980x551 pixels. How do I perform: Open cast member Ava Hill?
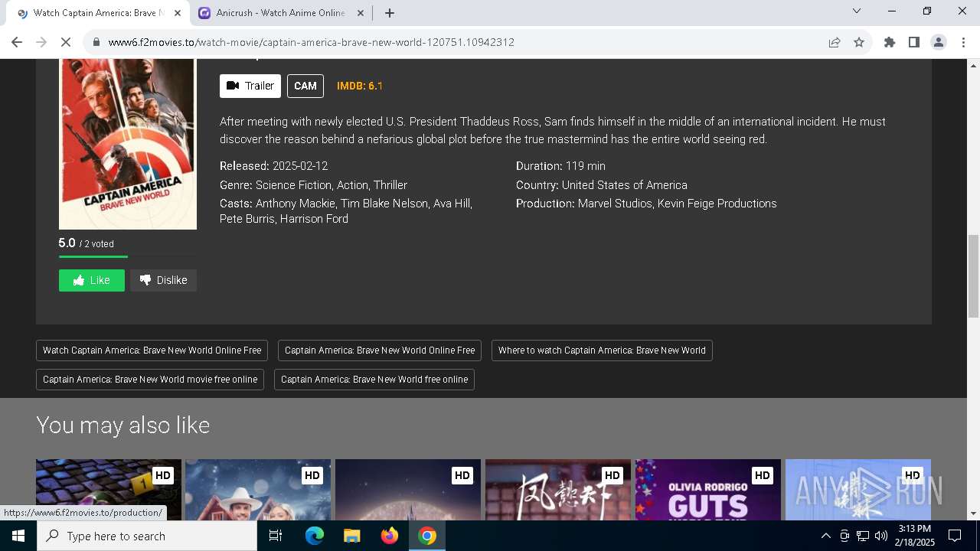click(452, 204)
